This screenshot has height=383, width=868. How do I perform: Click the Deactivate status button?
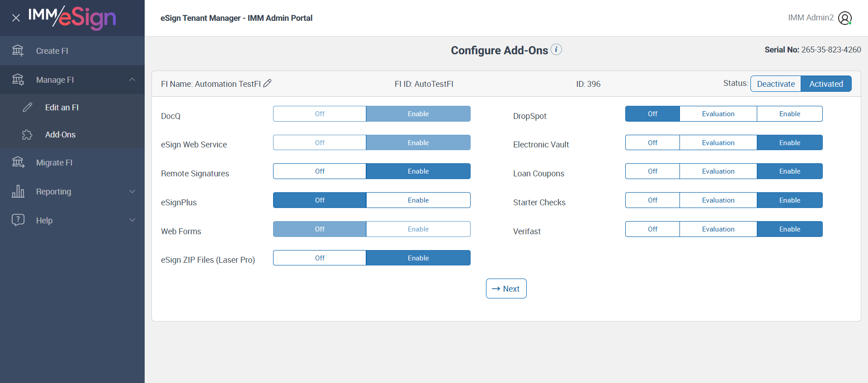coord(776,84)
